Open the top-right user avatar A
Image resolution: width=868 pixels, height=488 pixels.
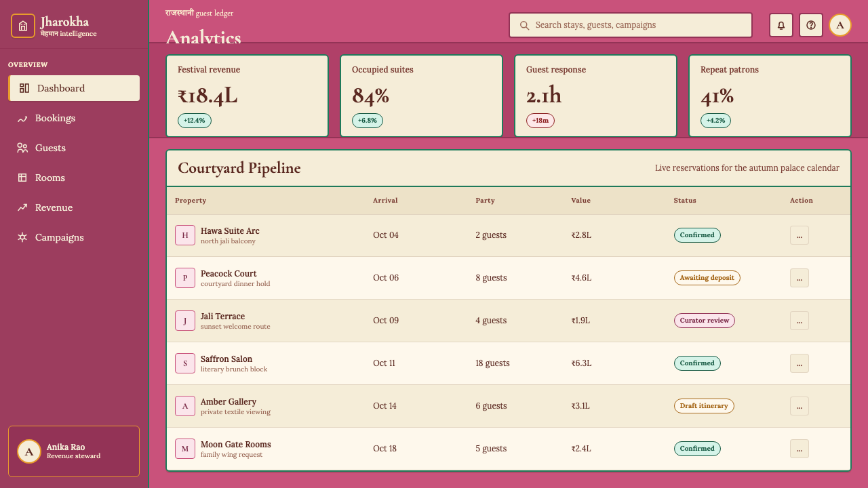click(840, 25)
